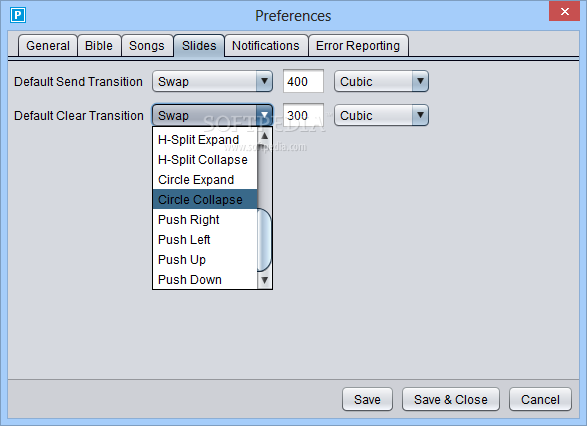587x426 pixels.
Task: Click the scroll down arrow in dropdown list
Action: (x=265, y=280)
